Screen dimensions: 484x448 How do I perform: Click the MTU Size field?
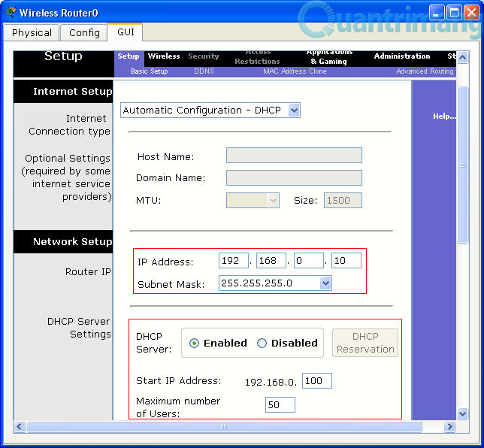pos(343,201)
